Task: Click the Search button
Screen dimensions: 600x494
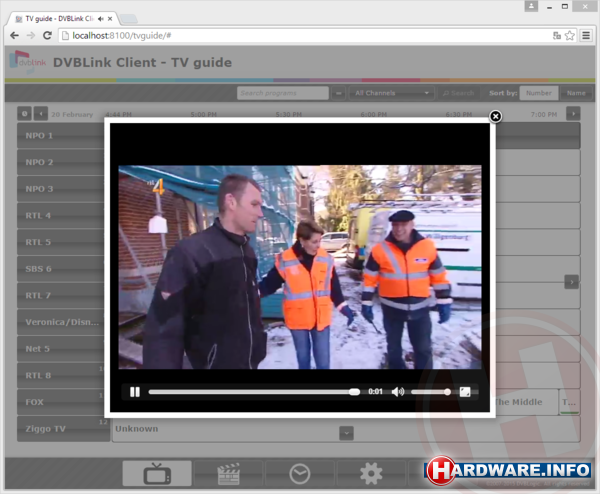Action: pyautogui.click(x=458, y=93)
